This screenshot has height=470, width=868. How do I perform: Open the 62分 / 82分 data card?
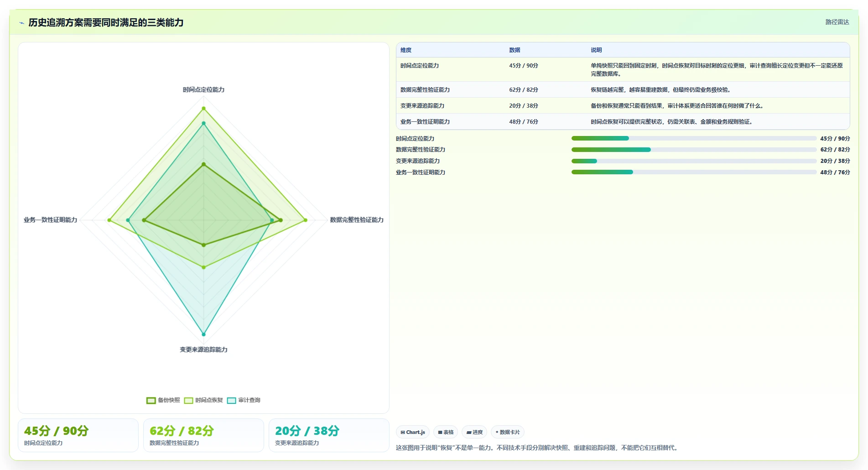(x=203, y=435)
